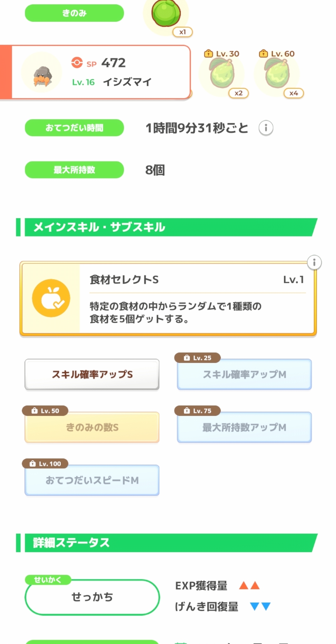Tap the locked スキル確率アップM sub skill
The height and width of the screenshot is (644, 336).
point(244,374)
